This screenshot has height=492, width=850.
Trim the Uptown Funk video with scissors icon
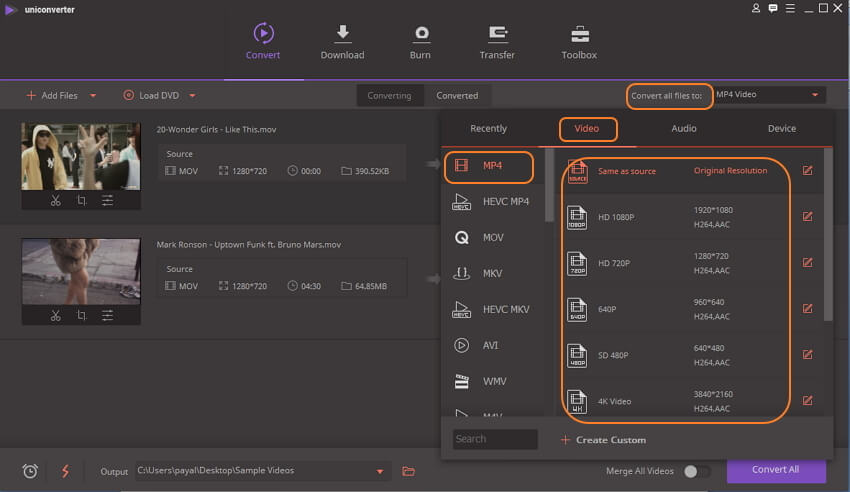(55, 315)
